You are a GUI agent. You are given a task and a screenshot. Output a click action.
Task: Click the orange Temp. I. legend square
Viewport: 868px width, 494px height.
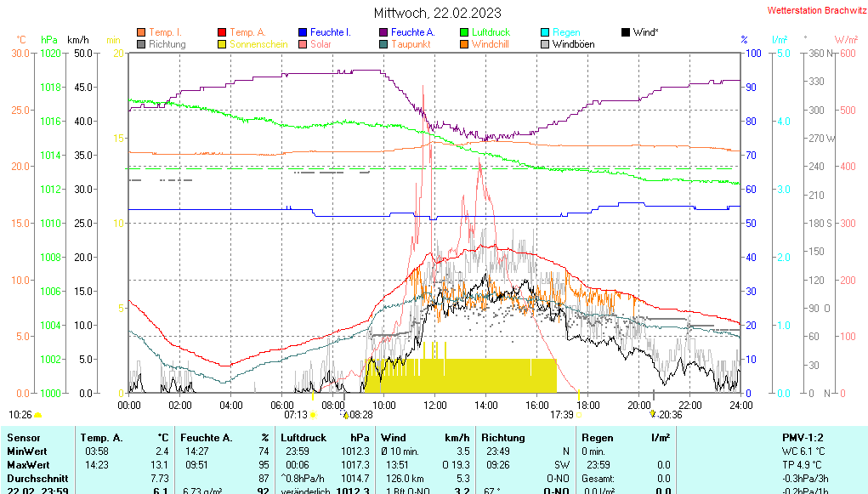(141, 32)
